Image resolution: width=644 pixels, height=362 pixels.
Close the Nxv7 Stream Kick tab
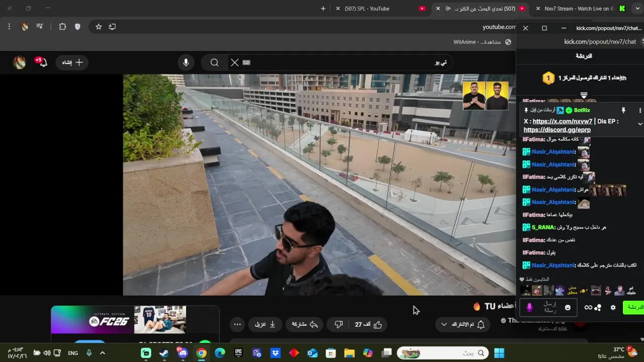[538, 9]
